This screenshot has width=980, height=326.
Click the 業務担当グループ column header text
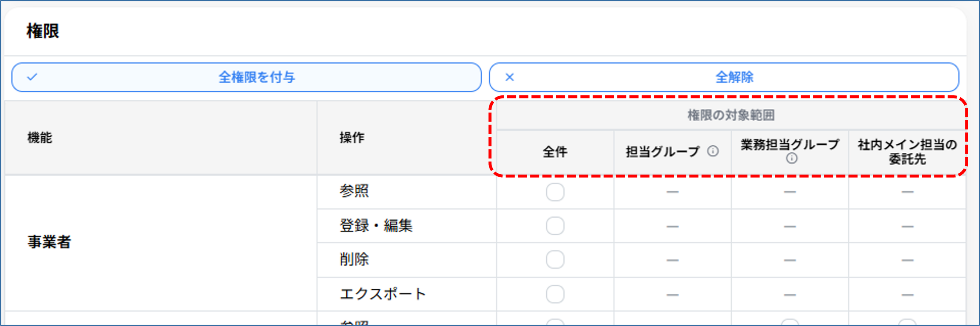tap(790, 145)
